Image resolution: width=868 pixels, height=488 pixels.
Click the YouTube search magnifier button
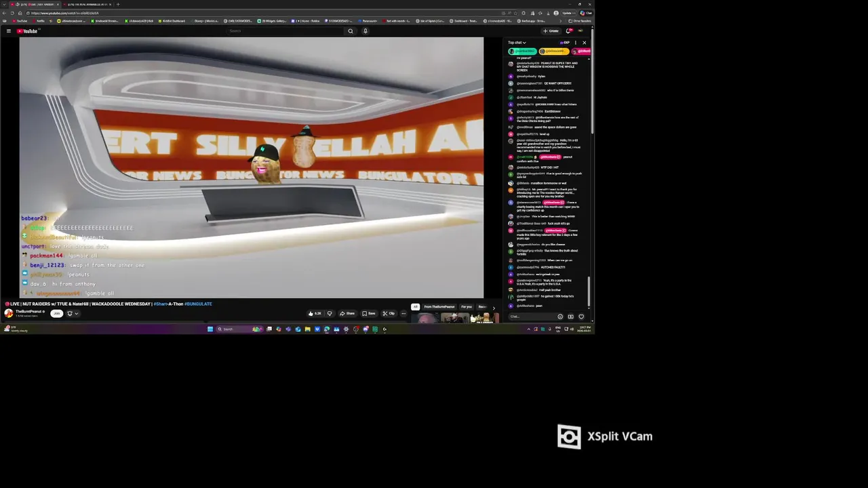(x=351, y=30)
